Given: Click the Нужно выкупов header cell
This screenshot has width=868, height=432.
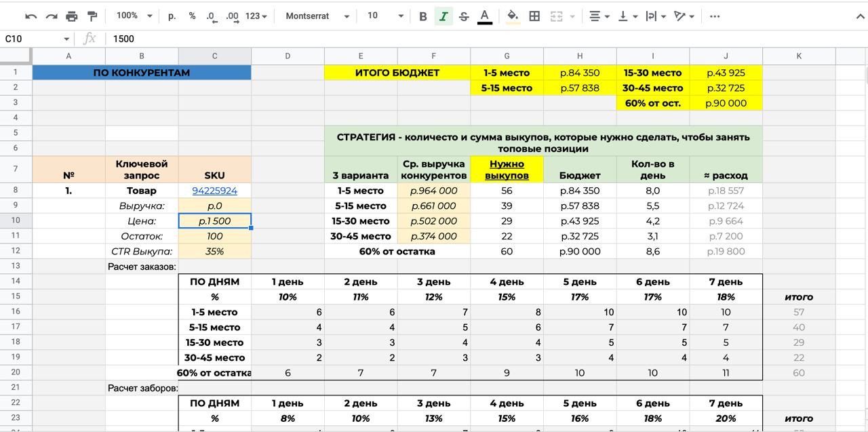Looking at the screenshot, I should coord(507,170).
